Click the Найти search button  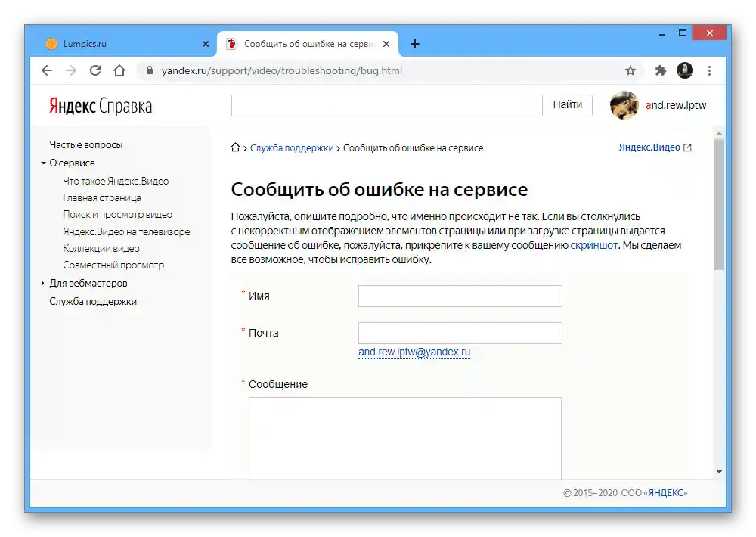tap(568, 105)
